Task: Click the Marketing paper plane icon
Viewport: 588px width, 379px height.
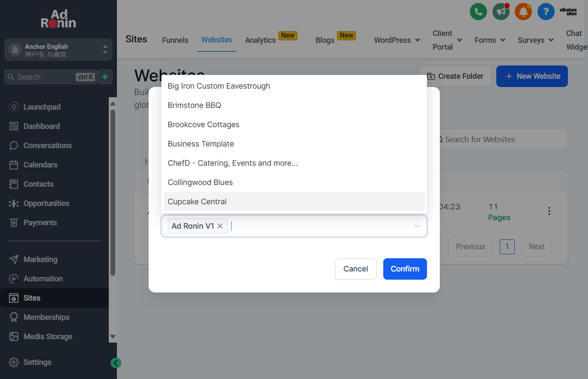Action: [14, 260]
